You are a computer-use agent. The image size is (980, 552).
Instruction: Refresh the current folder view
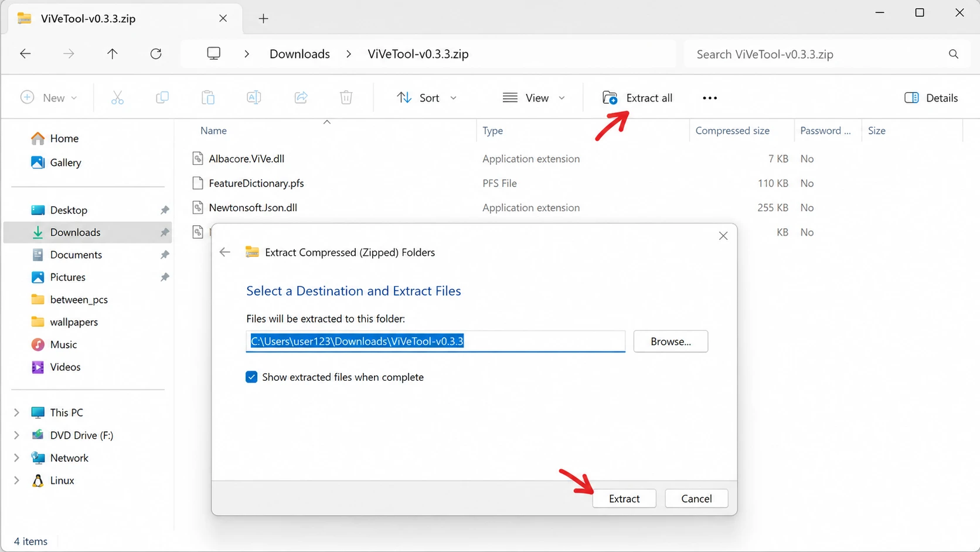coord(156,54)
